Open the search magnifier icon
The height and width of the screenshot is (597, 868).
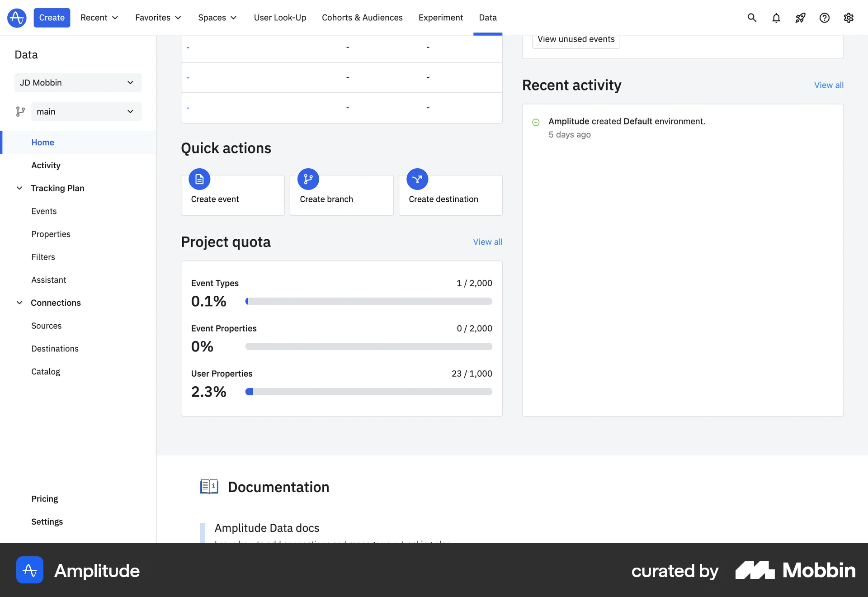[x=752, y=18]
